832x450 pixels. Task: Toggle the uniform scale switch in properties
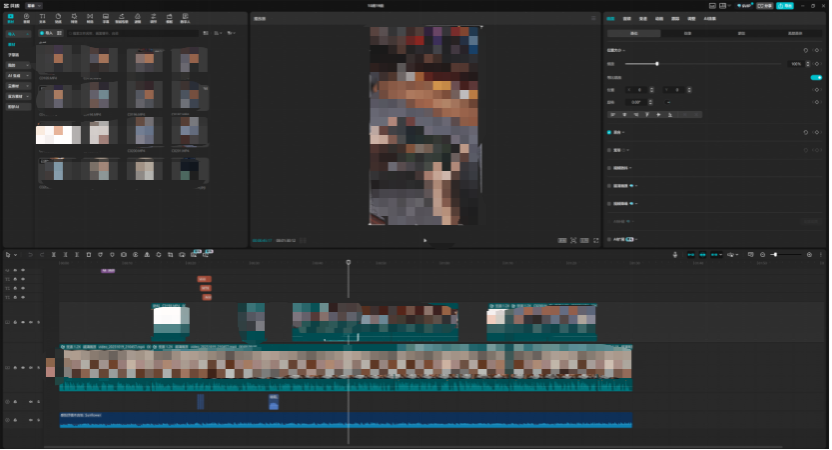[x=816, y=77]
